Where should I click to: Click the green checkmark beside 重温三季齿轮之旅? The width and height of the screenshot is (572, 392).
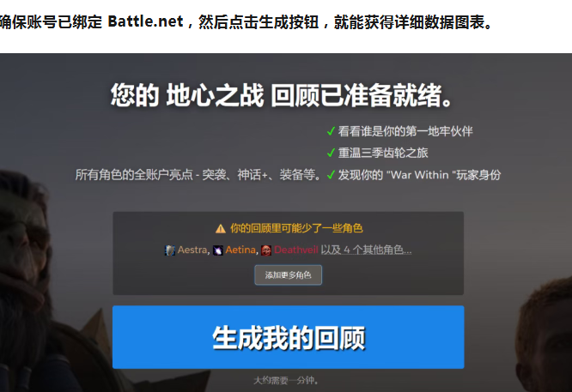331,153
